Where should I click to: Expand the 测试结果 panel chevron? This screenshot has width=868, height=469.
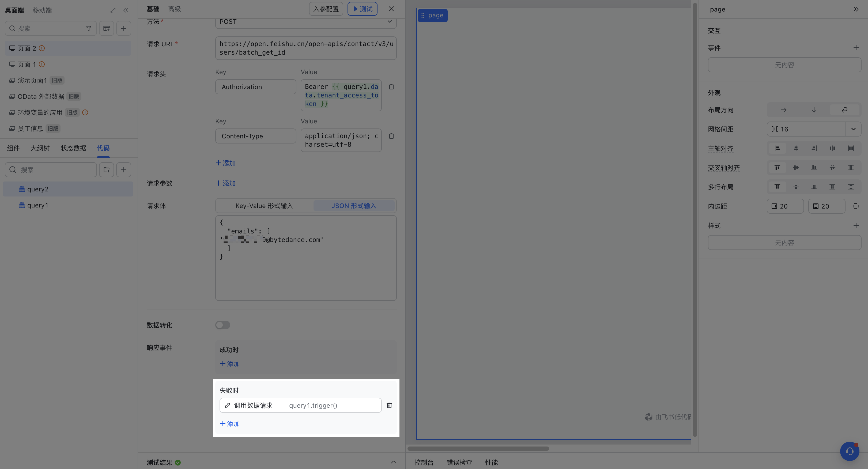(393, 462)
